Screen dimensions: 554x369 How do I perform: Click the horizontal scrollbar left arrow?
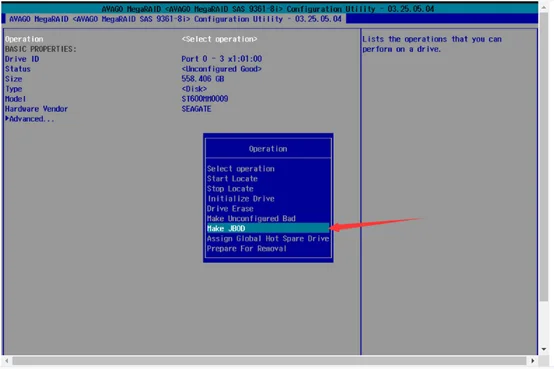point(6,361)
